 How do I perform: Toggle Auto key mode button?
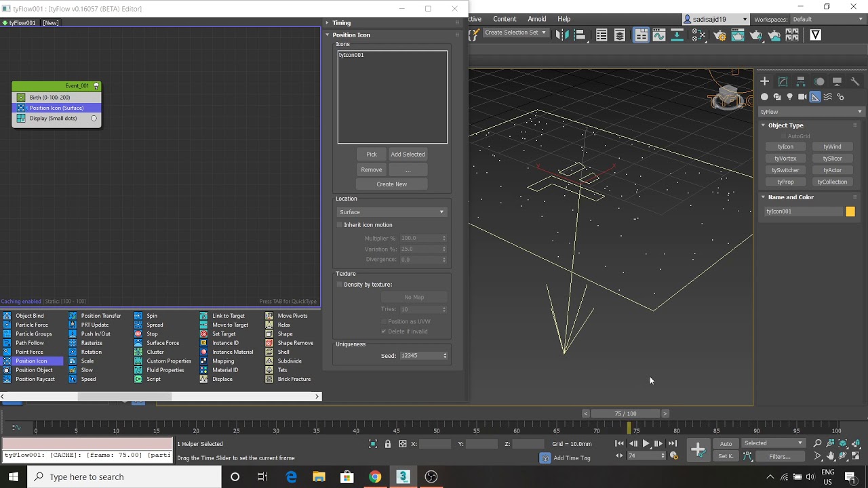coord(726,443)
